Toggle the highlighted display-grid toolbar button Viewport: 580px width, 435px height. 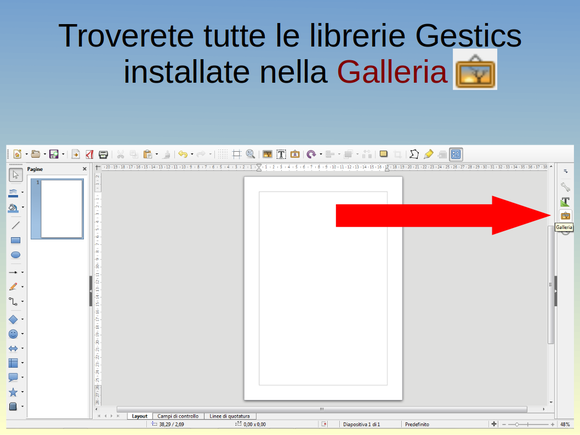[x=456, y=154]
